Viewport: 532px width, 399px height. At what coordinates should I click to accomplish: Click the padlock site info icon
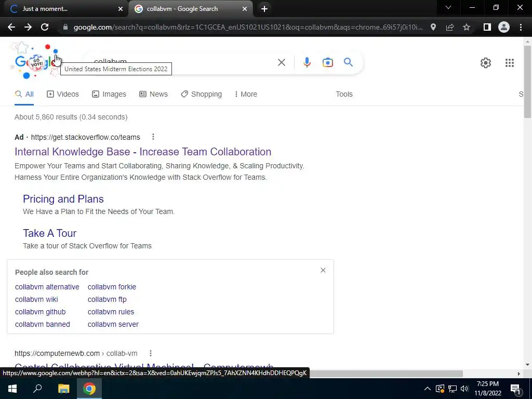pyautogui.click(x=65, y=27)
